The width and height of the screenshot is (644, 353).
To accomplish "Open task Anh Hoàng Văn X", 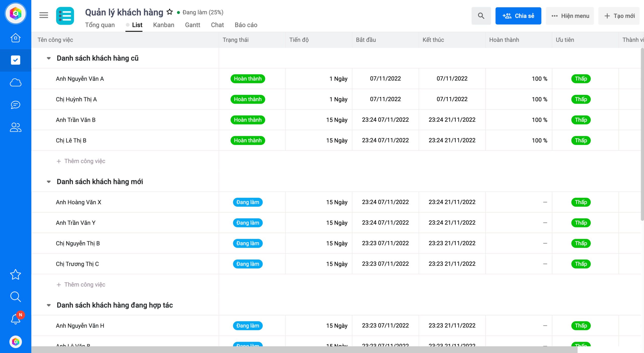I will coord(78,202).
